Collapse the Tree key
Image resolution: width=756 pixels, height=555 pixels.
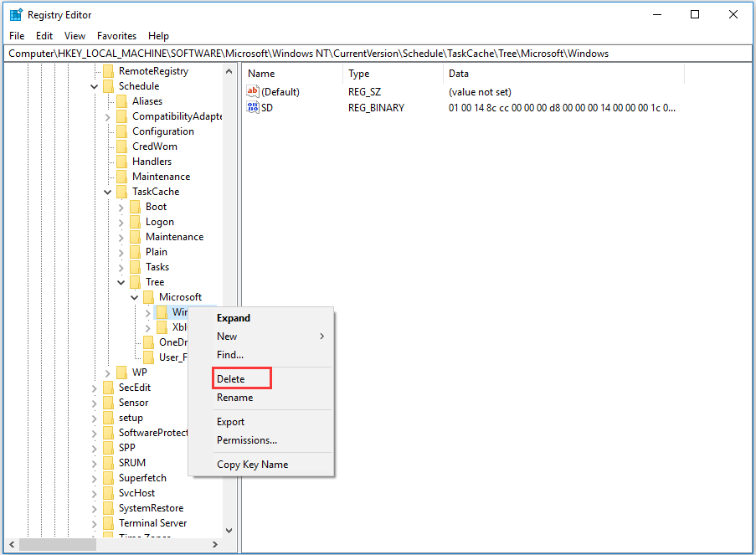pos(122,281)
